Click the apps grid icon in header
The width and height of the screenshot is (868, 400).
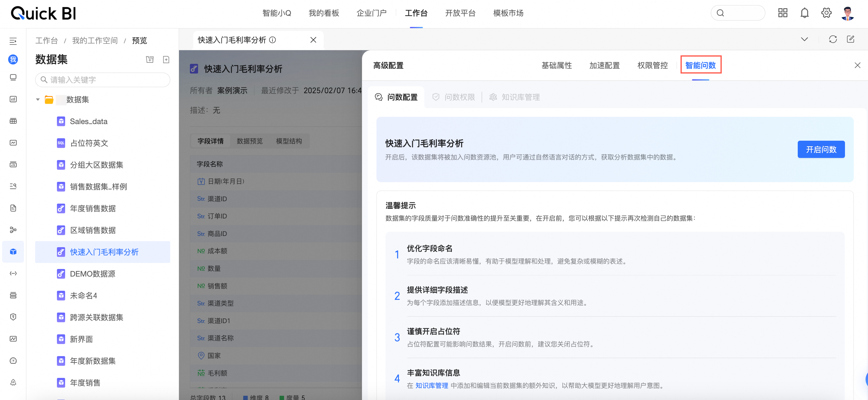782,13
